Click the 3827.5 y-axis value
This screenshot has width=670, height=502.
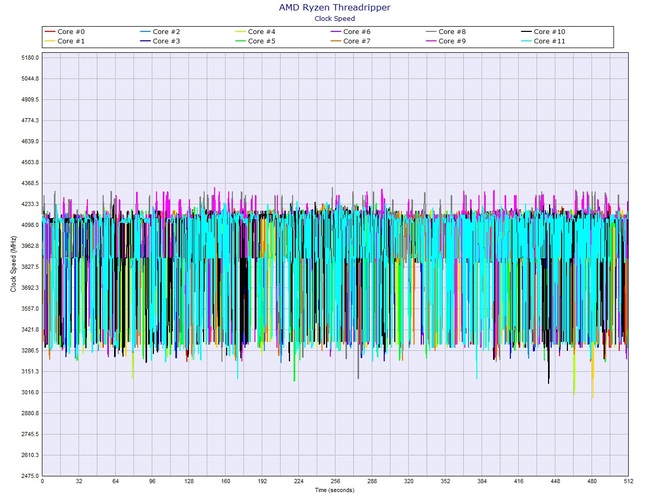[x=30, y=267]
